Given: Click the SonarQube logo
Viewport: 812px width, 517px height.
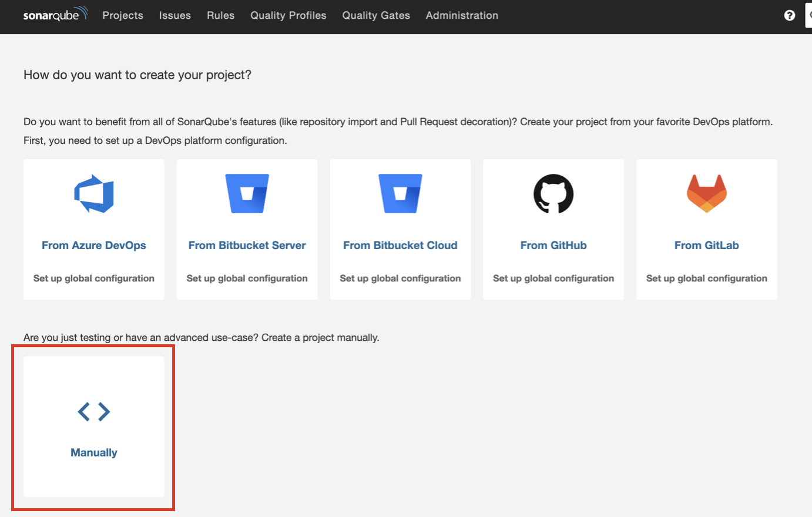Looking at the screenshot, I should [x=55, y=14].
